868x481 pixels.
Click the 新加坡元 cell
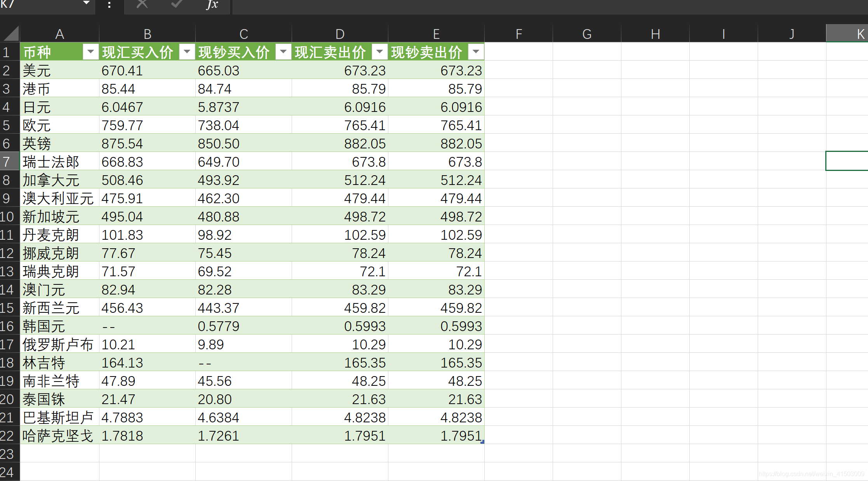click(x=60, y=216)
